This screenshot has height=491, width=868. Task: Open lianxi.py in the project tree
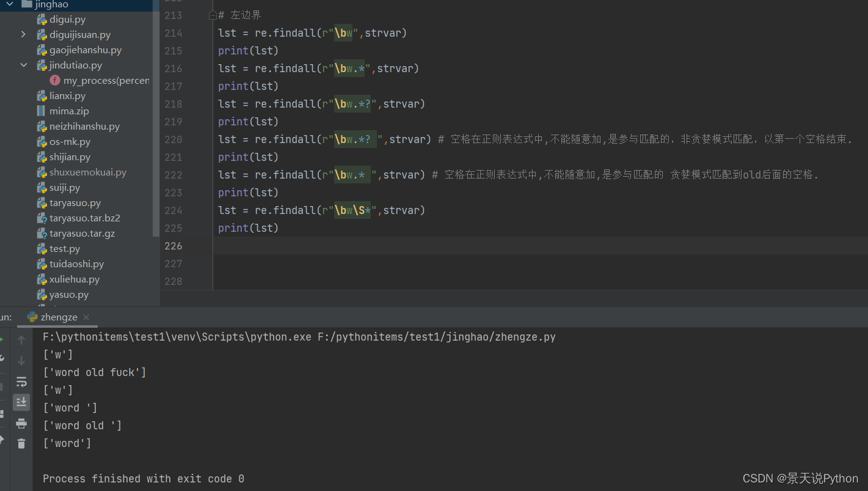coord(67,96)
